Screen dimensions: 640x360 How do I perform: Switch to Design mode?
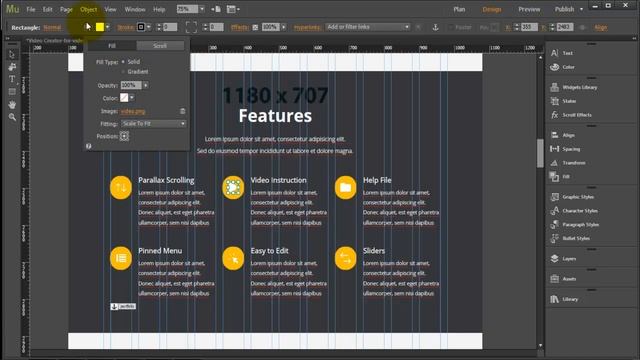(492, 9)
